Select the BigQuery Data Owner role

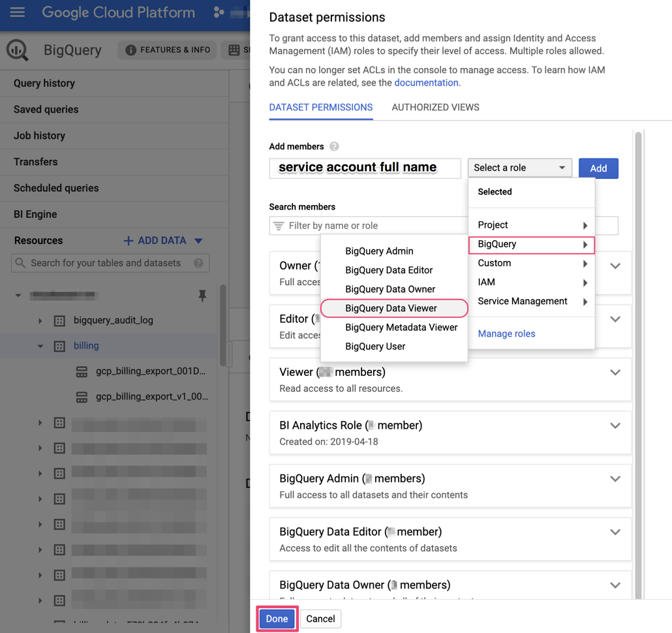point(394,289)
